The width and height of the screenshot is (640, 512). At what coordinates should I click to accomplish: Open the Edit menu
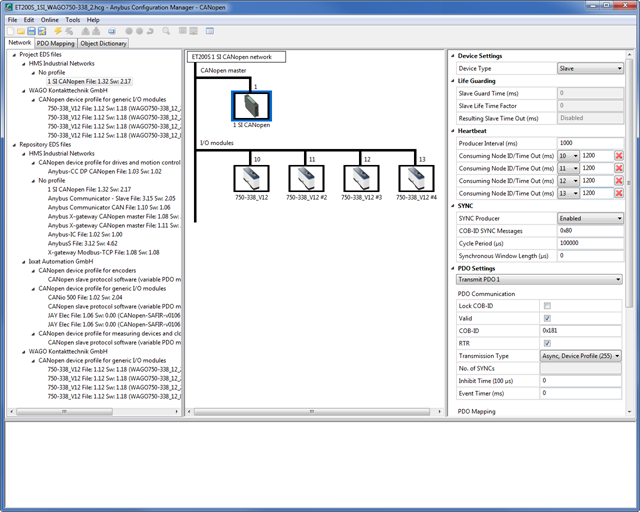(x=29, y=20)
